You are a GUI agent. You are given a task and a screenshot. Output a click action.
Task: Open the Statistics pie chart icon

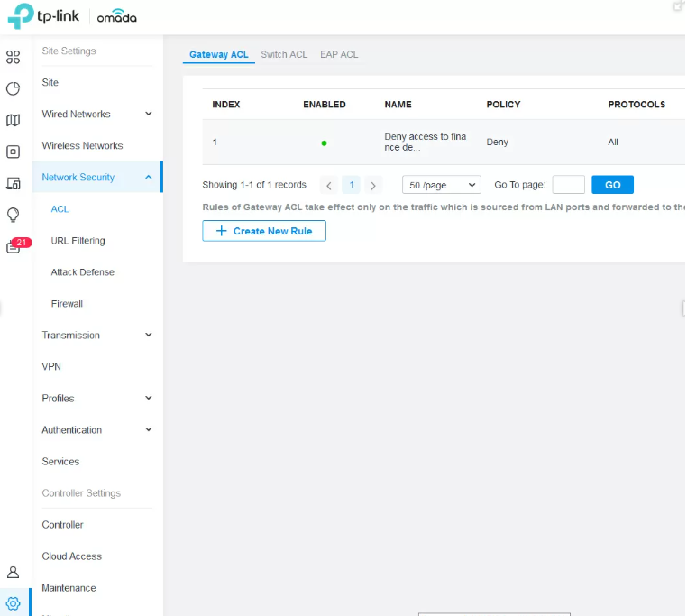coord(13,88)
